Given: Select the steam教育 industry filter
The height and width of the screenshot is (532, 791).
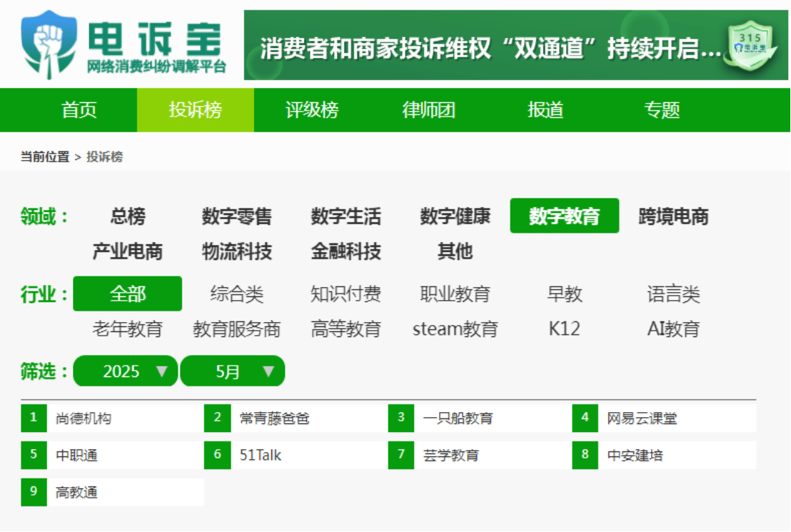Looking at the screenshot, I should tap(455, 329).
